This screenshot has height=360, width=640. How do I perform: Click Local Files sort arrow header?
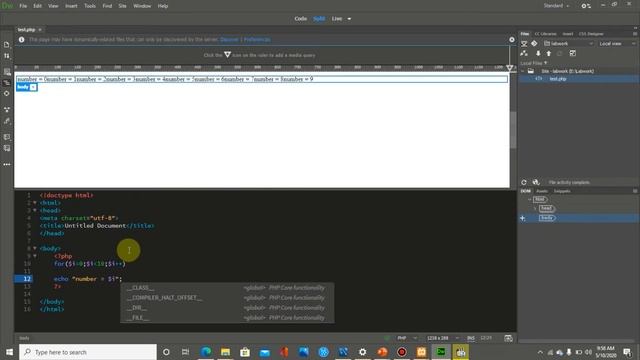534,63
